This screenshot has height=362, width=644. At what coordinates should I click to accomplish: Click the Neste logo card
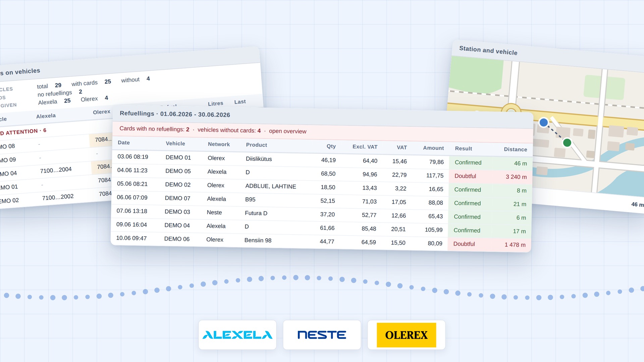coord(322,335)
